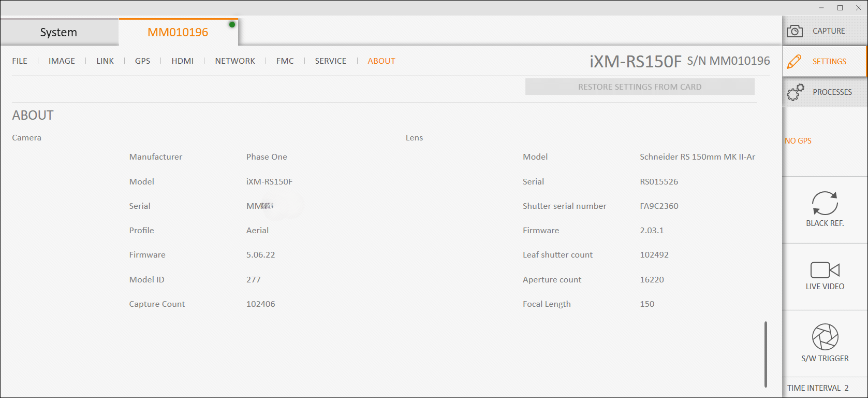Viewport: 868px width, 398px height.
Task: Click the ABOUT section heading
Action: [x=33, y=115]
